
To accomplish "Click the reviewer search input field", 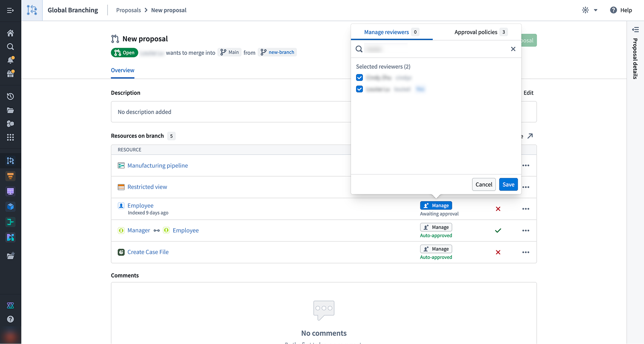I will click(436, 49).
